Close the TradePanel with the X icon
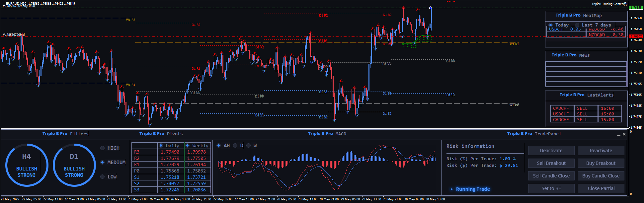This screenshot has height=203, width=644. point(624,134)
